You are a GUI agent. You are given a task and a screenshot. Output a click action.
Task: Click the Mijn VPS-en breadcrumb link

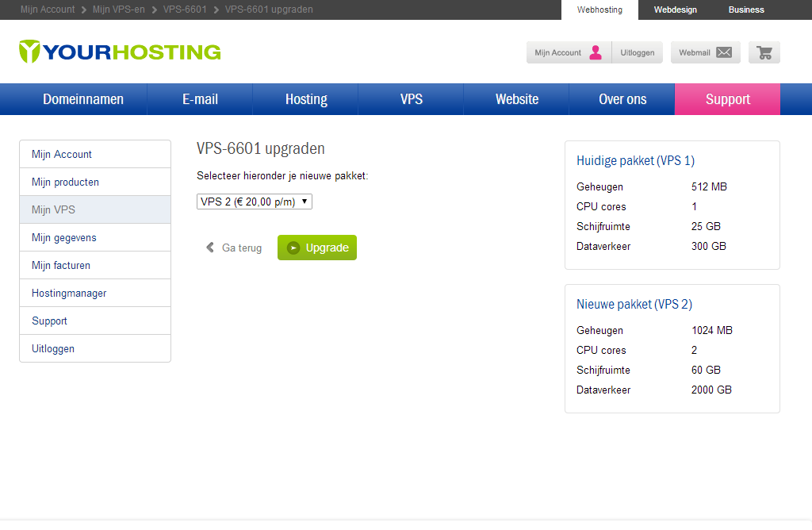click(119, 10)
